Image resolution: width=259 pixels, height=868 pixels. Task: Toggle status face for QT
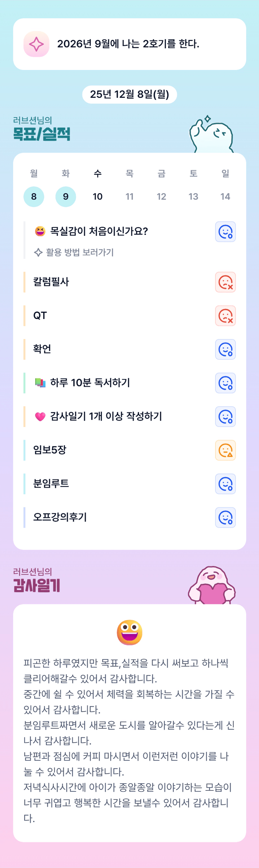225,316
